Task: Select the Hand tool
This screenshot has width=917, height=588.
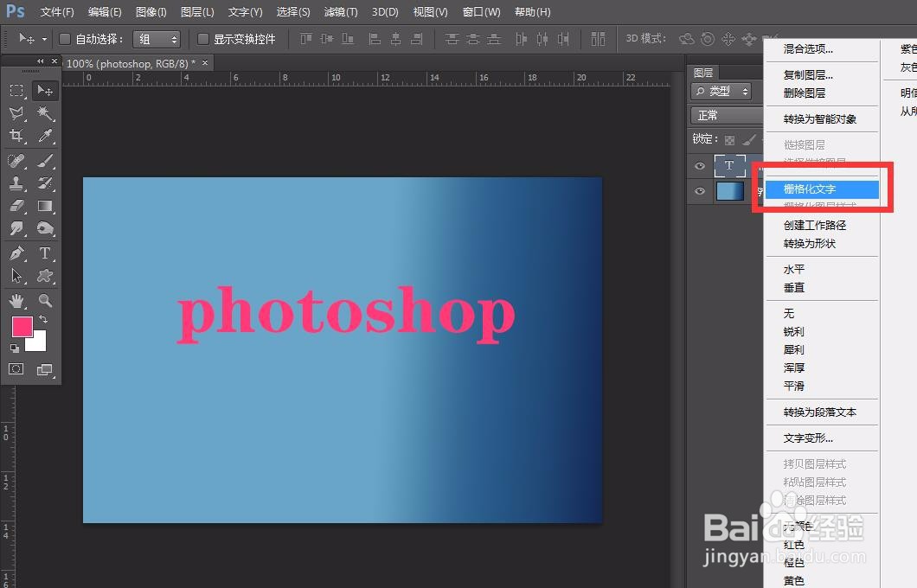Action: (16, 300)
